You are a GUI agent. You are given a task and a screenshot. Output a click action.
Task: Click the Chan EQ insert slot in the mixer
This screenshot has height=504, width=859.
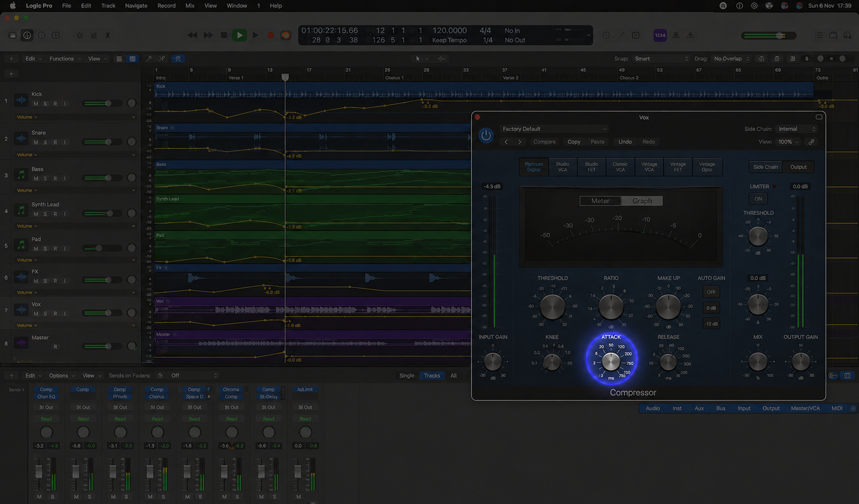pos(46,397)
